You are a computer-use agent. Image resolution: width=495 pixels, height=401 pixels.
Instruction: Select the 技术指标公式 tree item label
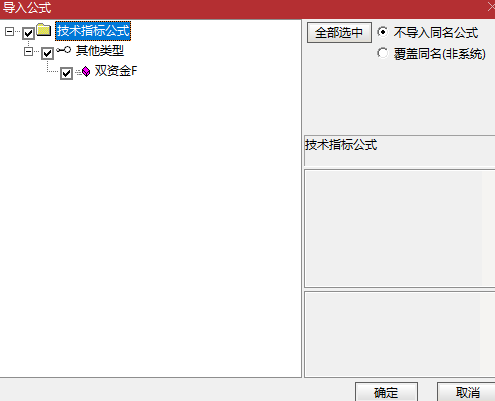tap(93, 31)
